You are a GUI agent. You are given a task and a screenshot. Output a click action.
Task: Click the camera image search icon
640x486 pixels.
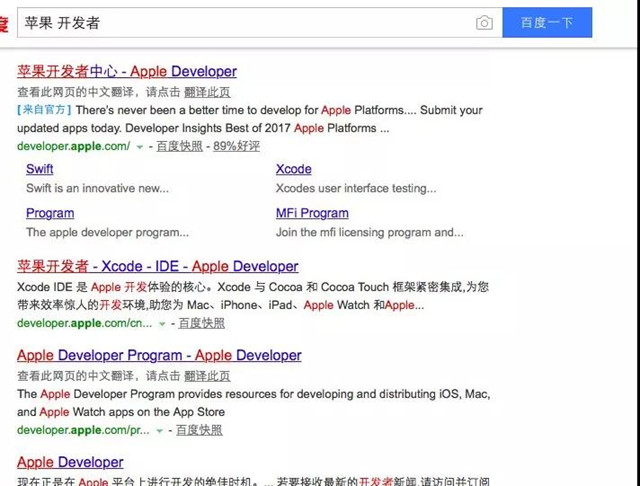click(484, 23)
